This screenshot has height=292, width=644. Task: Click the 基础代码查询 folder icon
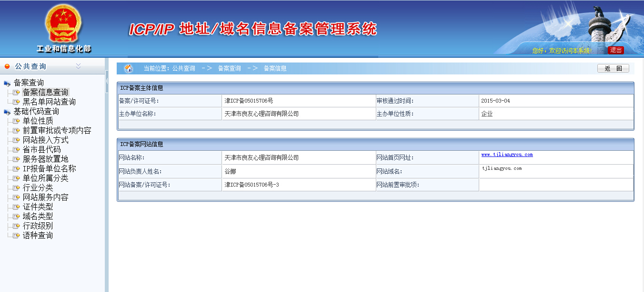[x=7, y=112]
